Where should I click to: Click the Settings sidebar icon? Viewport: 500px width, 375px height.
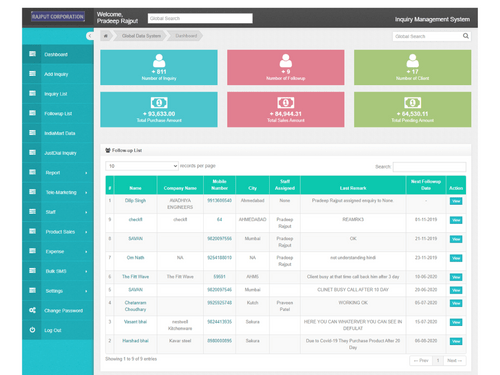32,290
